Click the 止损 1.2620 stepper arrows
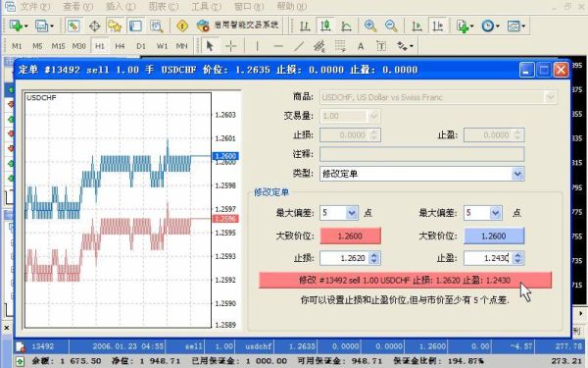588x368 pixels. coord(374,258)
